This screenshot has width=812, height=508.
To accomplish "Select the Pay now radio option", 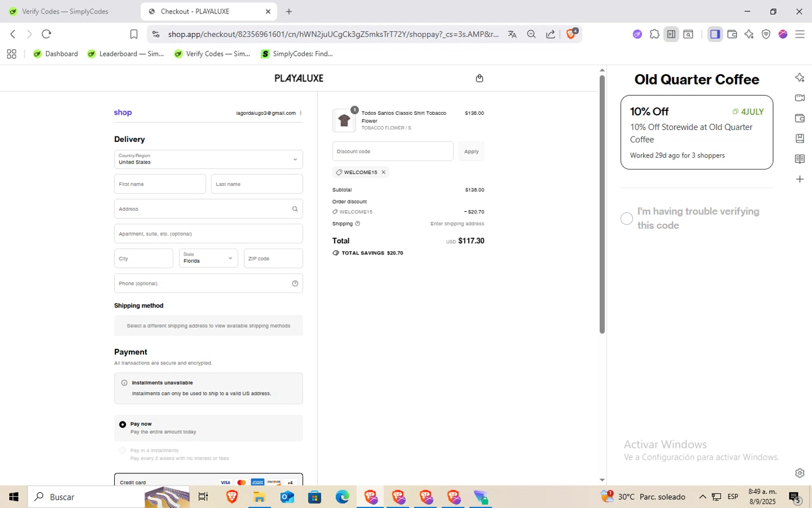I will click(x=123, y=425).
